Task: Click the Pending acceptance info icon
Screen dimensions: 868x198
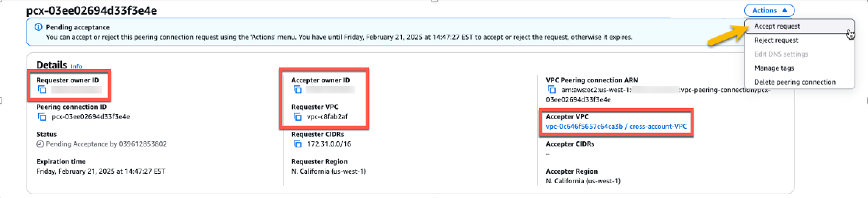Action: coord(38,27)
